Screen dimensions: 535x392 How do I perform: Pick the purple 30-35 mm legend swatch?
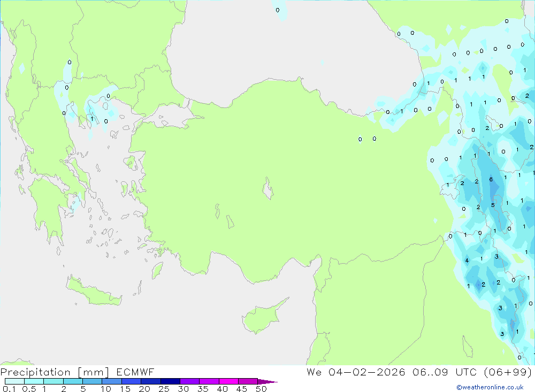click(189, 381)
